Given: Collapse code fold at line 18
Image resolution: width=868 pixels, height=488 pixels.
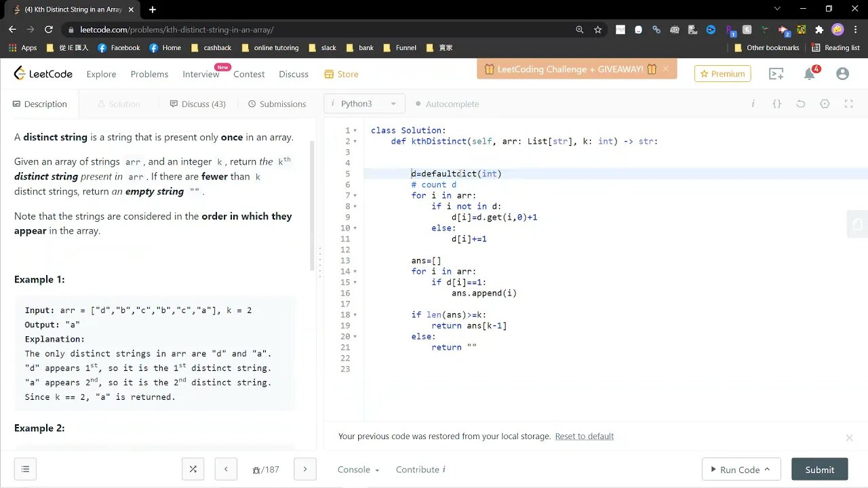Looking at the screenshot, I should pos(355,314).
